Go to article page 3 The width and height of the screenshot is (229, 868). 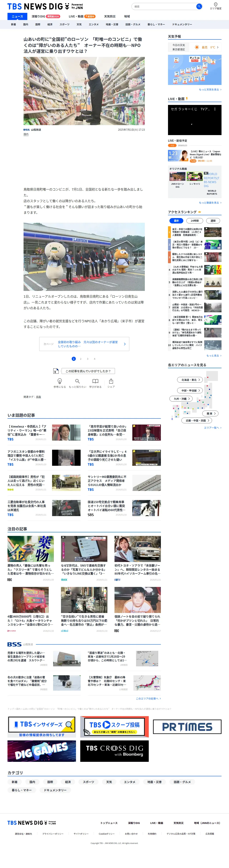[x=88, y=359]
